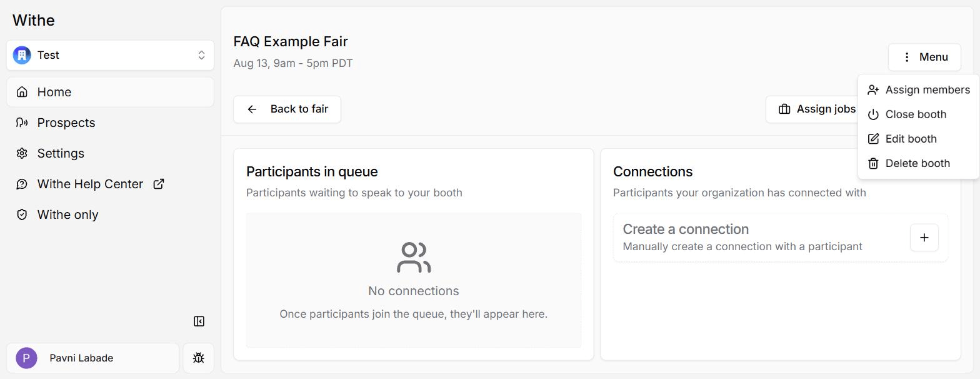Open Pavni Labade user account menu
The image size is (980, 379).
point(93,358)
